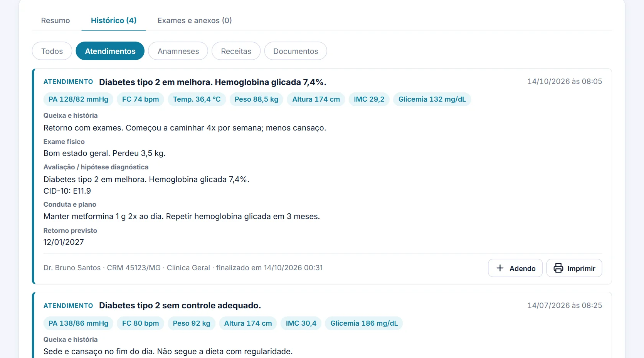Open the Resumo tab
The width and height of the screenshot is (644, 358).
click(x=55, y=20)
